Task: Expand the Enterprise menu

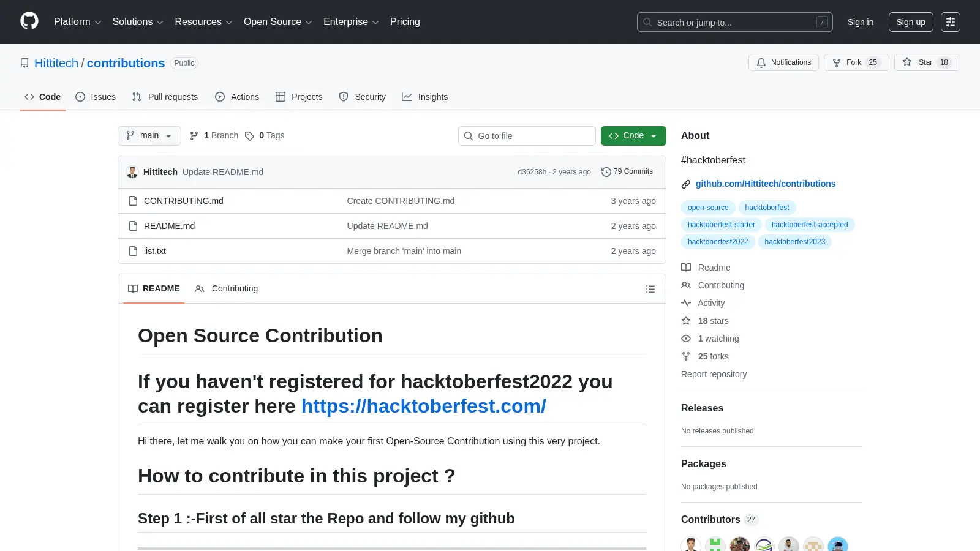Action: tap(351, 22)
